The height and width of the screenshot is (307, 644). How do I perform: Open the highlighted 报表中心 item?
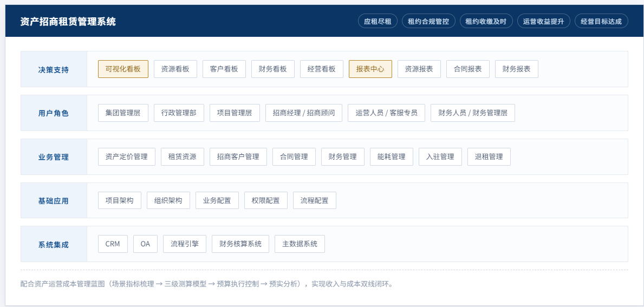point(370,69)
